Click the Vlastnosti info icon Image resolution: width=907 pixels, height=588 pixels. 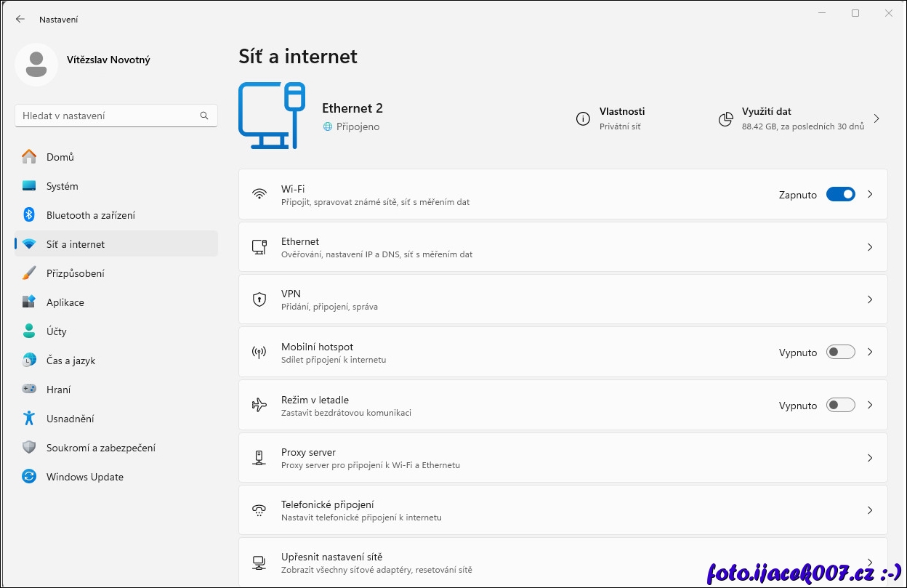pyautogui.click(x=583, y=119)
